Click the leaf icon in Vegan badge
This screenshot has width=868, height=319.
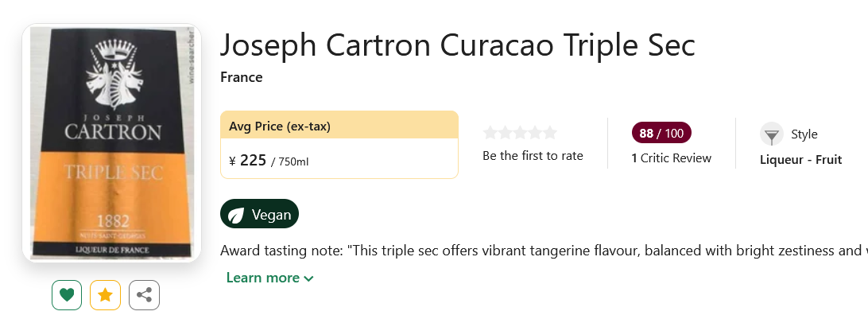[x=236, y=214]
